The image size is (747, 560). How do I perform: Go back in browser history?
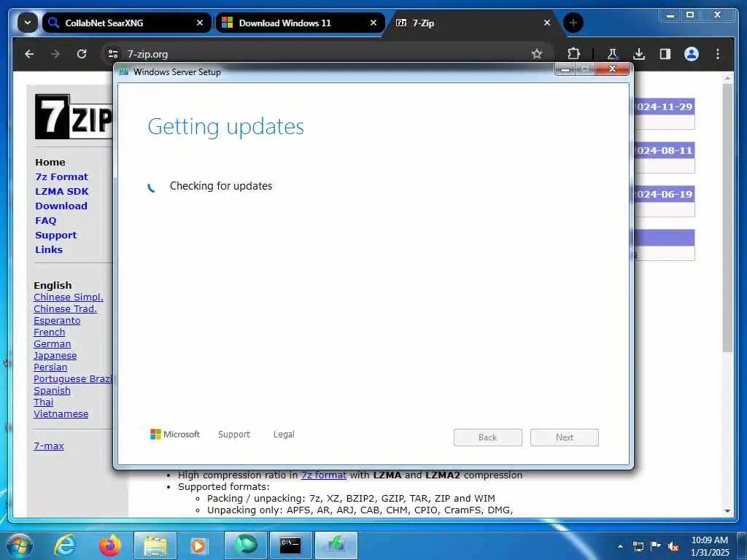click(29, 54)
